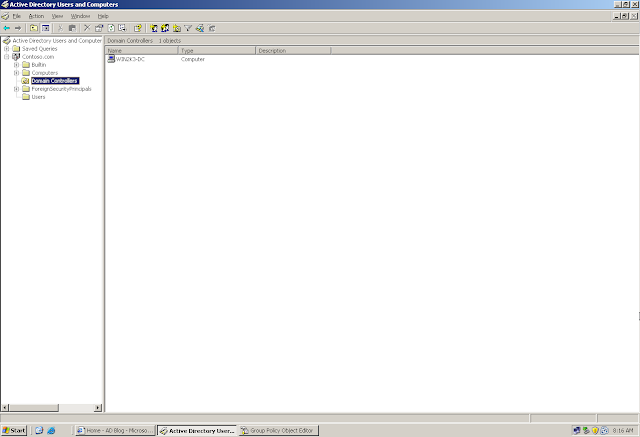The width and height of the screenshot is (640, 437).
Task: Click the tree pane scroll left arrow
Action: (5, 408)
